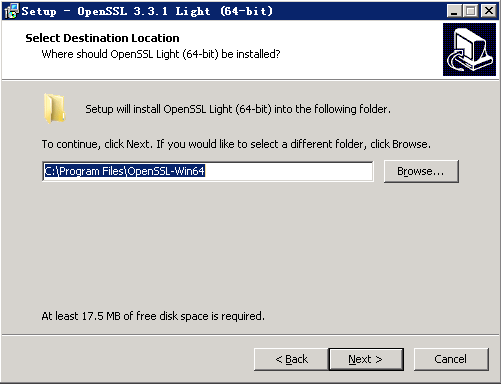Click the 'Setup will install OpenSSL Light' message

point(238,109)
